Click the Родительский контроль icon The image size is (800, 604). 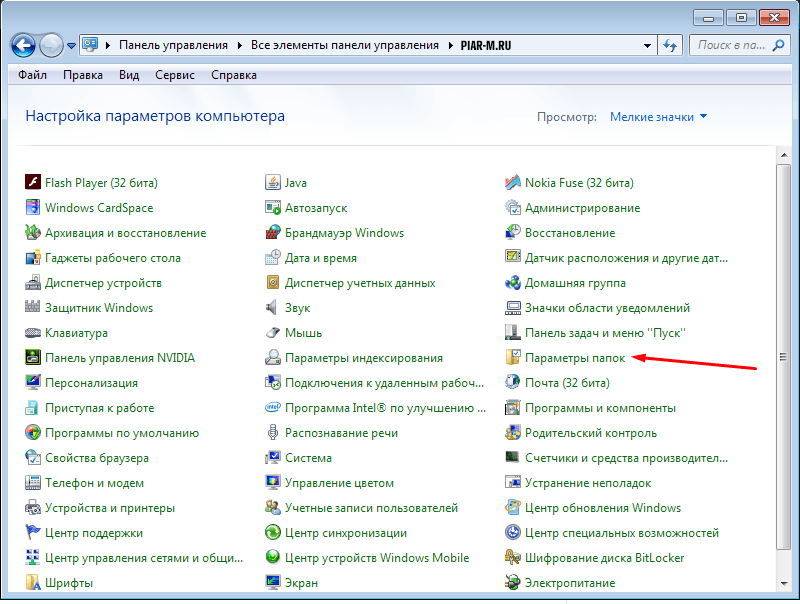513,432
